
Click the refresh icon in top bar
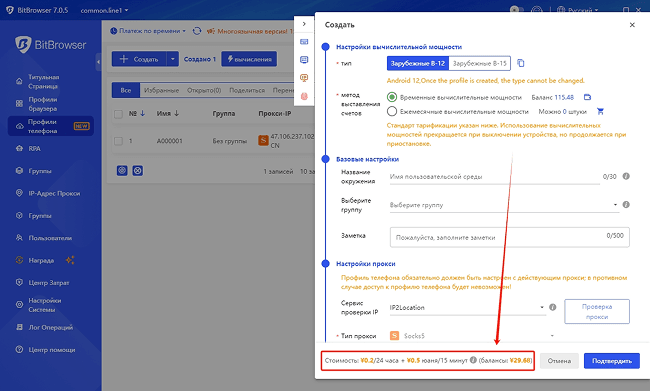click(x=197, y=31)
